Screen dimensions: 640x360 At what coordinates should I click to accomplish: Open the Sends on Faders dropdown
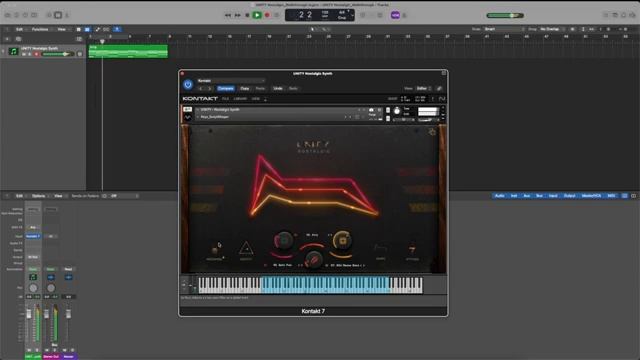point(124,196)
